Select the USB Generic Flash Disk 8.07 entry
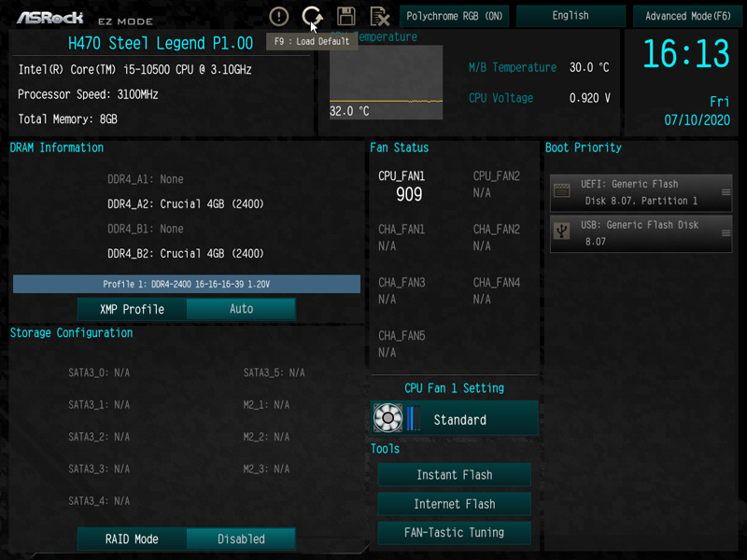The width and height of the screenshot is (747, 560). point(641,233)
